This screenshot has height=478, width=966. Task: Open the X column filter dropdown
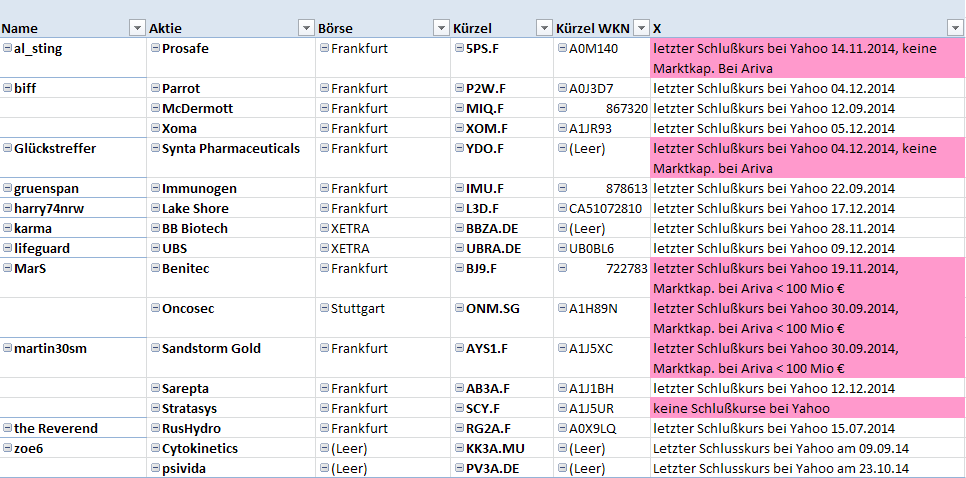955,28
